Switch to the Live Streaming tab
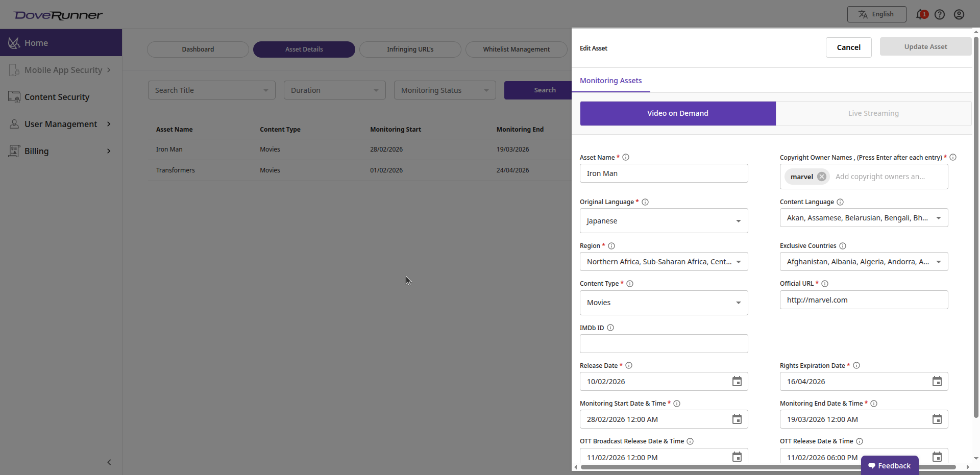Screen dimensions: 980x475 click(873, 113)
